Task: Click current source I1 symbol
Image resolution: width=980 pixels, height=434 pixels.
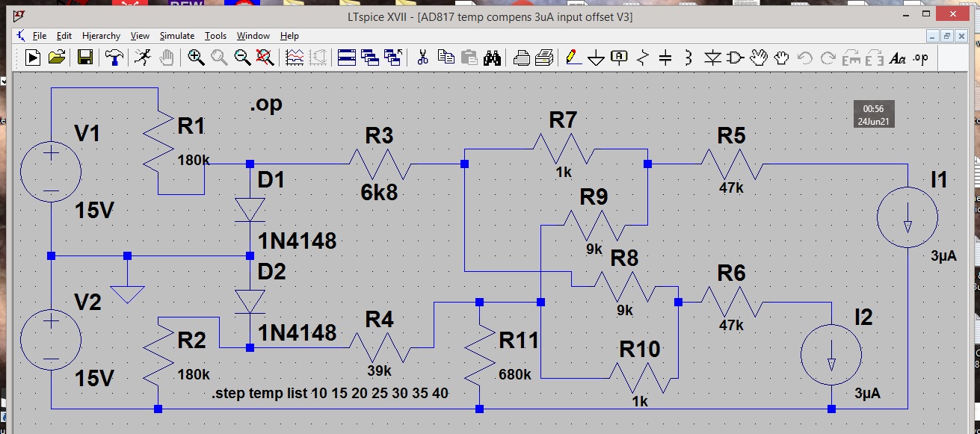Action: pyautogui.click(x=907, y=217)
